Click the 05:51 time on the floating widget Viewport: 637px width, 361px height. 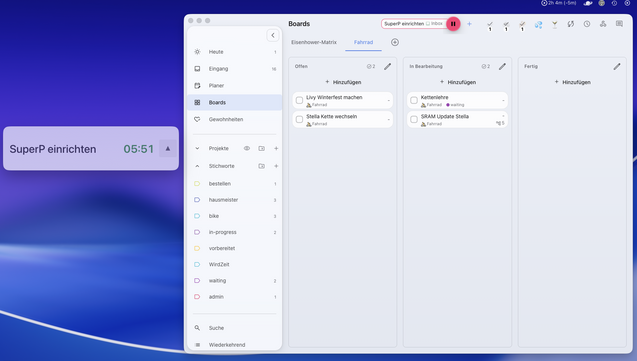pyautogui.click(x=139, y=149)
